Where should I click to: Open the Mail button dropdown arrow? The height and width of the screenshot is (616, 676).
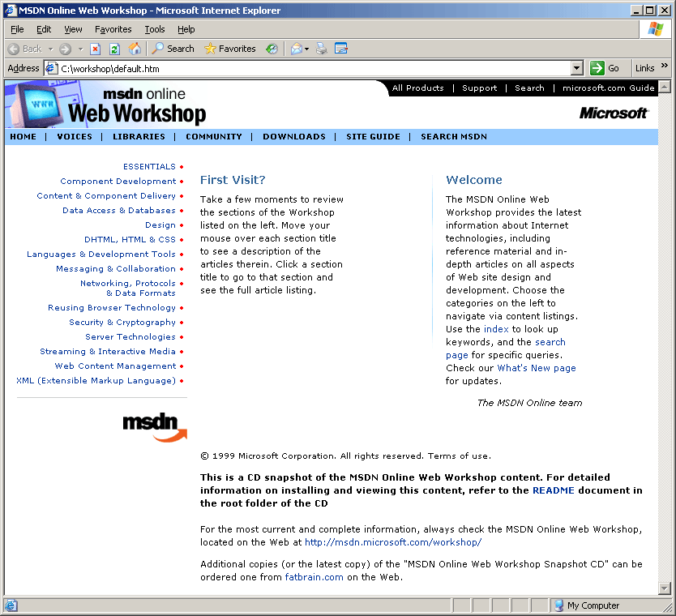click(x=307, y=49)
